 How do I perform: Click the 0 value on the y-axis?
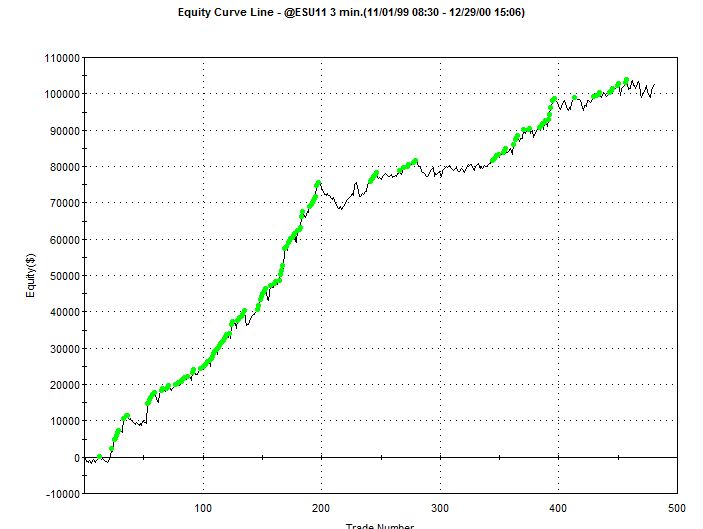(76, 458)
